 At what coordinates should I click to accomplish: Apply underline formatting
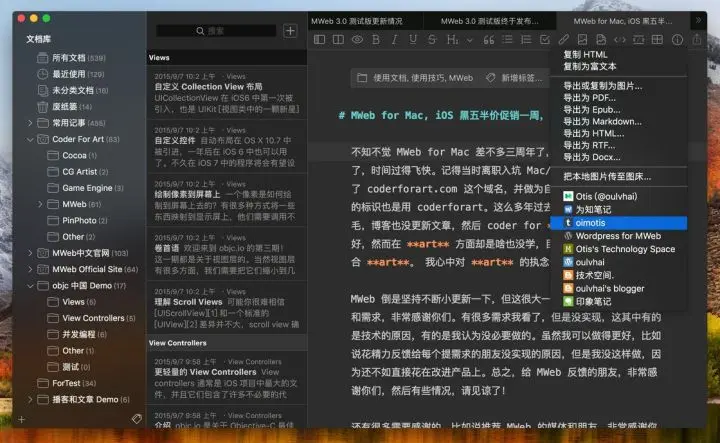[x=413, y=40]
